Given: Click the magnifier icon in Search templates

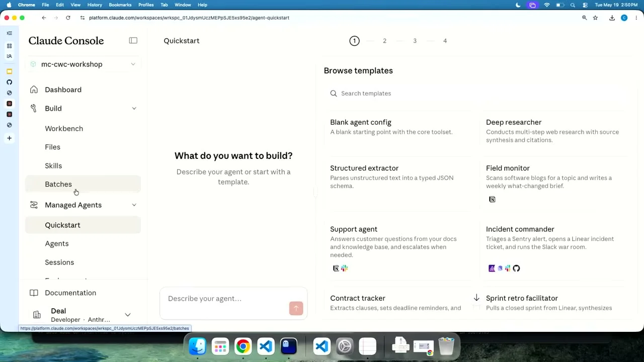Looking at the screenshot, I should click(x=334, y=93).
